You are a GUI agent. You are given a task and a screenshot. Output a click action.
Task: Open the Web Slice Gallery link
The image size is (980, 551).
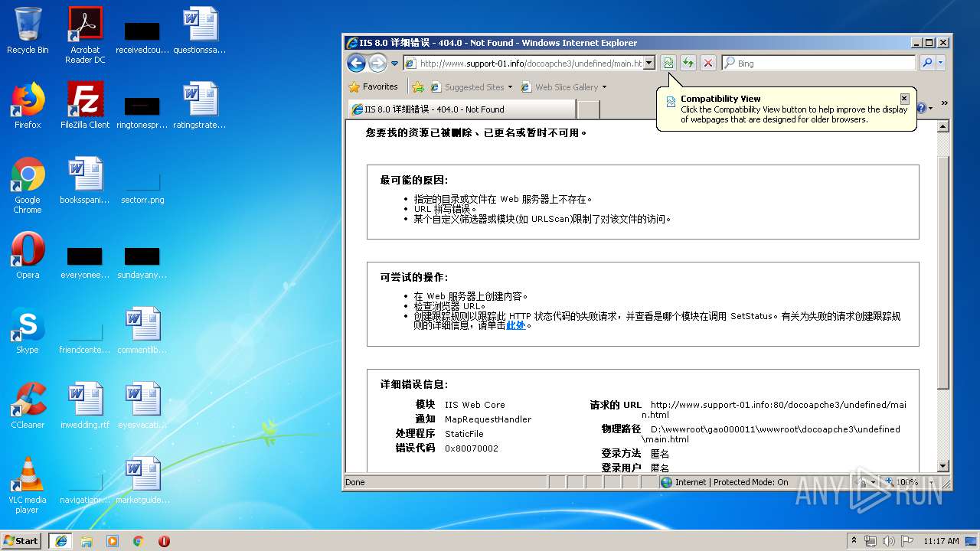[560, 87]
